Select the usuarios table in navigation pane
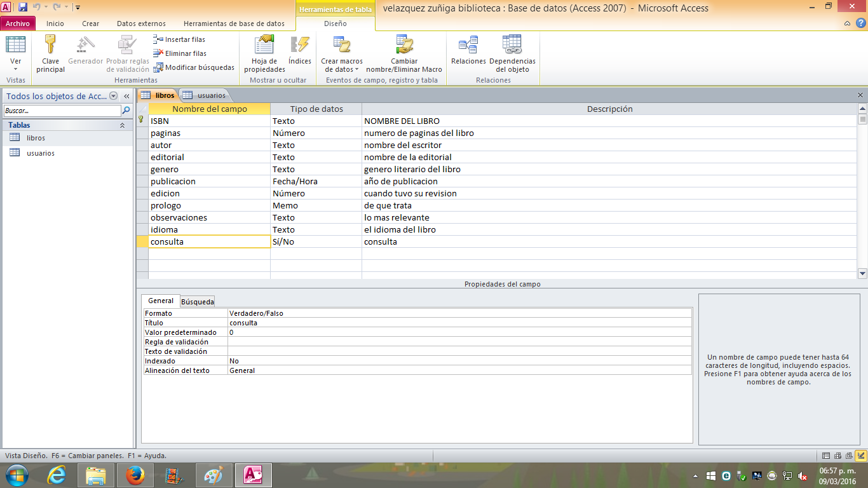868x488 pixels. (41, 153)
